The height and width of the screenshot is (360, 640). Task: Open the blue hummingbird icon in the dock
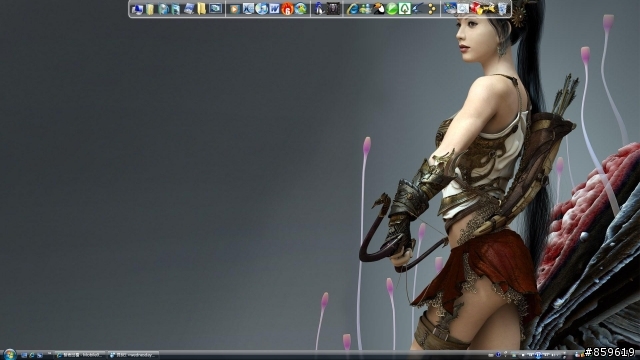click(418, 9)
